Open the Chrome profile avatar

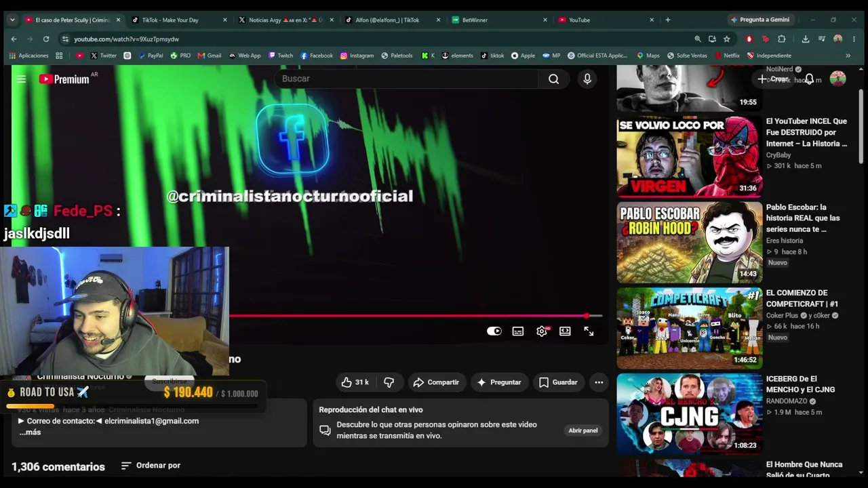coord(838,39)
